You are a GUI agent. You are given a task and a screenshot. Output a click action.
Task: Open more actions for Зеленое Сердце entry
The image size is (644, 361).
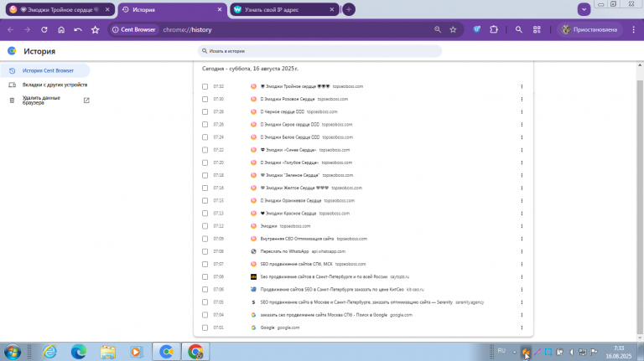pyautogui.click(x=522, y=176)
